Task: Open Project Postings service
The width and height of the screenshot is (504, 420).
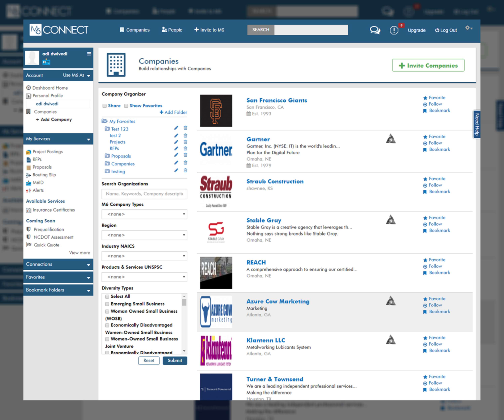Action: [x=44, y=152]
